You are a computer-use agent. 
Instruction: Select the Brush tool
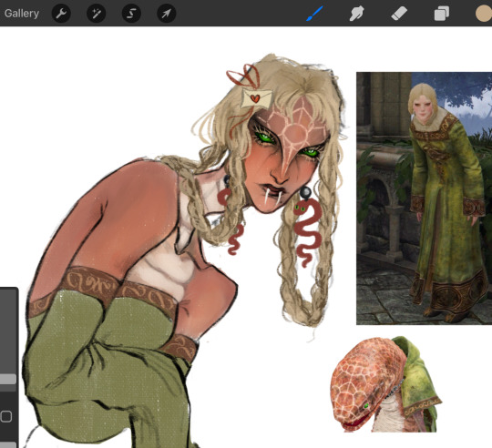[x=314, y=14]
